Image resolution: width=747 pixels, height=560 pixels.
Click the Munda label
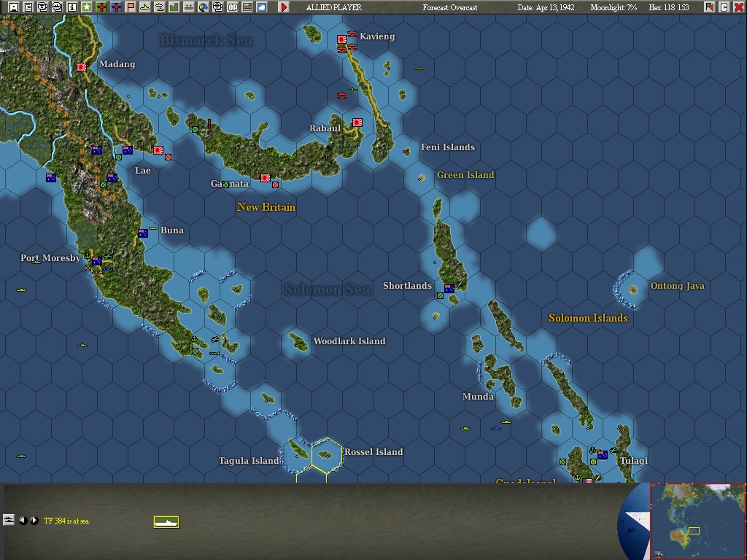pyautogui.click(x=478, y=396)
